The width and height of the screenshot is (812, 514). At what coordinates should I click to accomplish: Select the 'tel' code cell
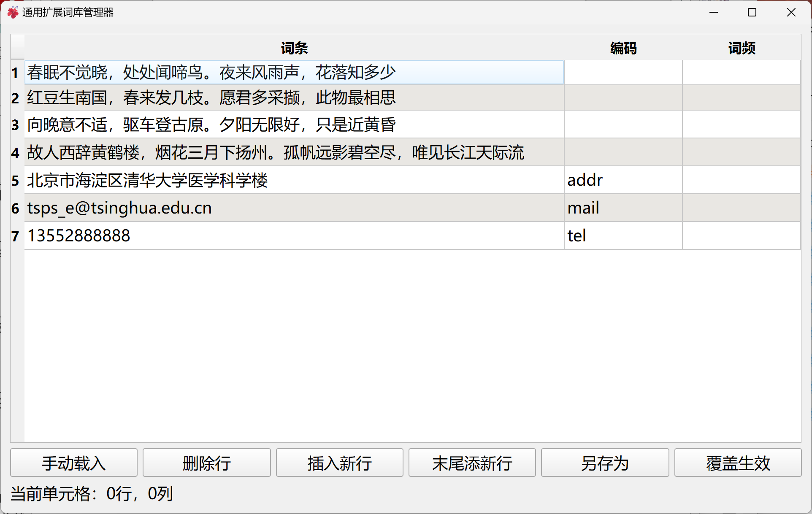click(x=623, y=235)
